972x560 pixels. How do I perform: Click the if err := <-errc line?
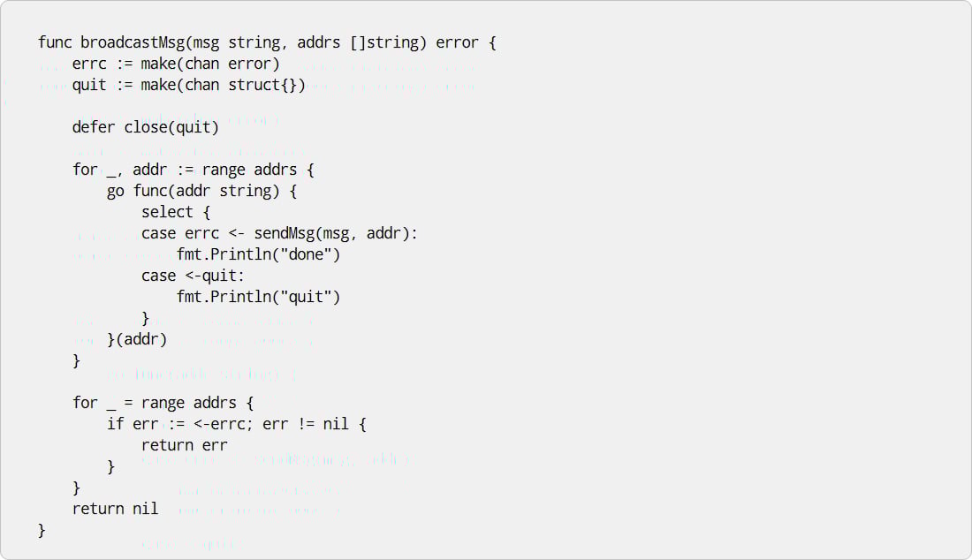237,424
